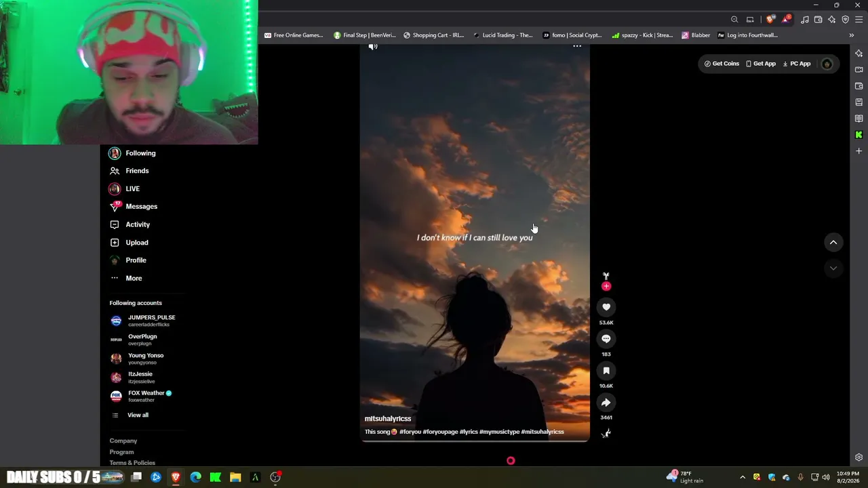Open the Brave Wallet toolbar icon

tap(818, 20)
